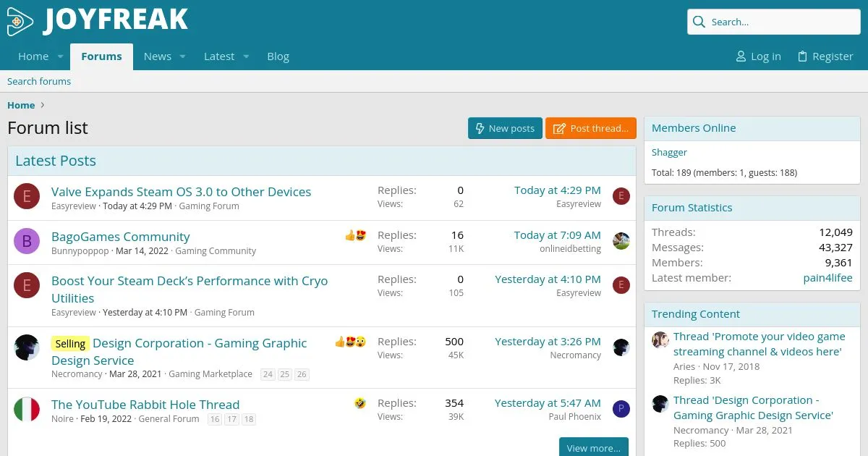Viewport: 868px width, 456px height.
Task: Click the JoyFreak logo icon
Action: (20, 22)
